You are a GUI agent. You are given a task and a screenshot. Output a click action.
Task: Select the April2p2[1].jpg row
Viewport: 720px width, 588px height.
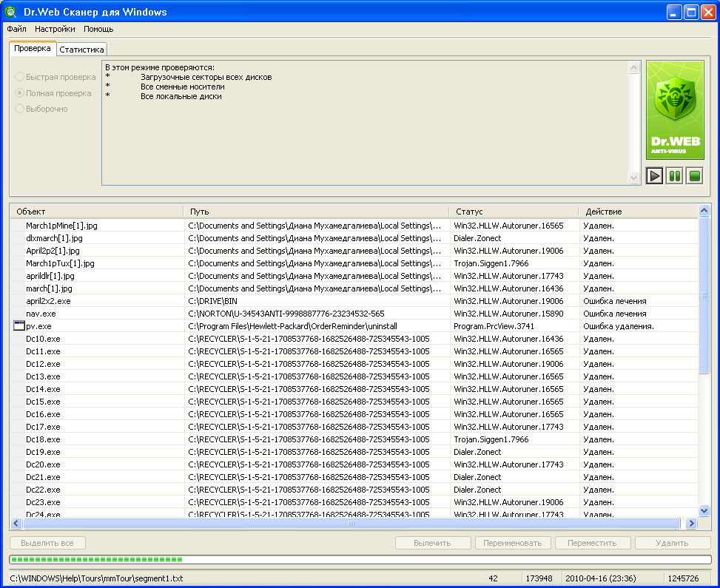[354, 251]
